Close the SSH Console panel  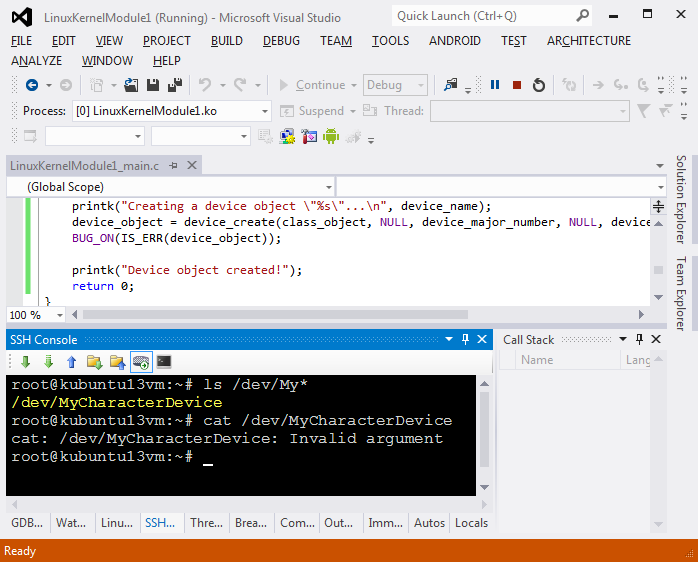482,339
